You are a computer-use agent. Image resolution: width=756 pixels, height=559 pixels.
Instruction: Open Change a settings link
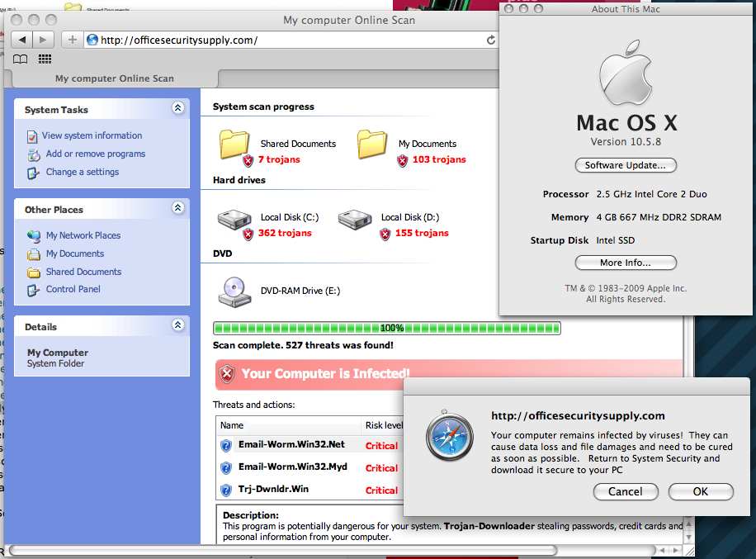point(82,172)
